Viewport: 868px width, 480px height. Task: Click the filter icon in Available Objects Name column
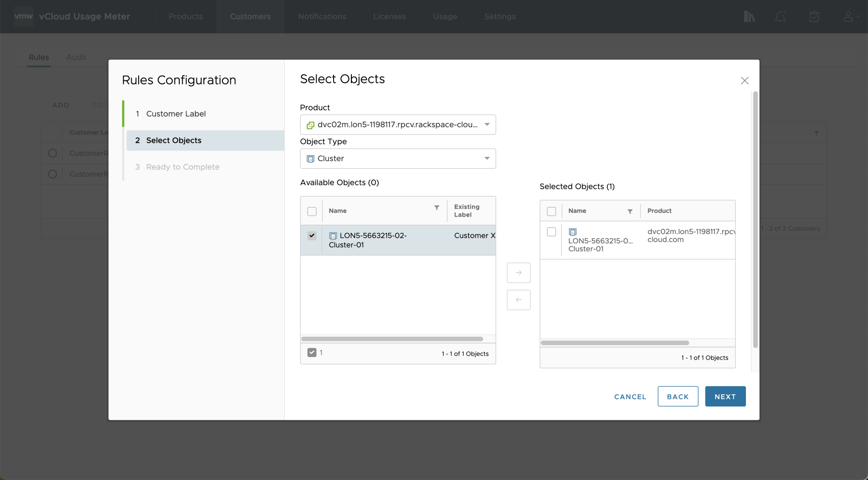pyautogui.click(x=437, y=208)
